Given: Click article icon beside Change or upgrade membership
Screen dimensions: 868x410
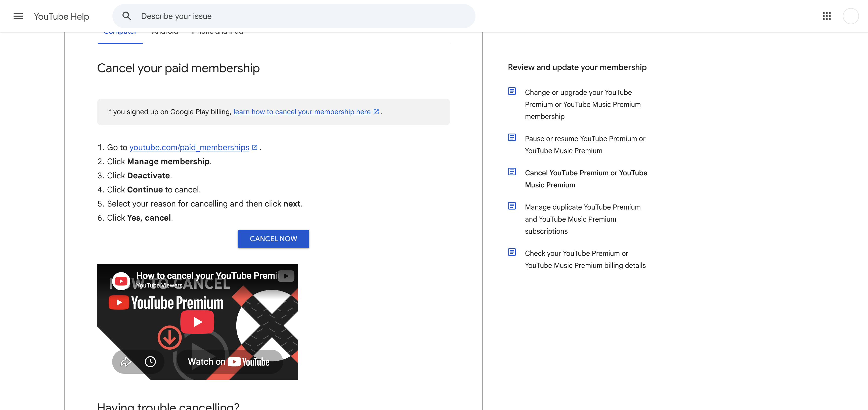Looking at the screenshot, I should (512, 91).
